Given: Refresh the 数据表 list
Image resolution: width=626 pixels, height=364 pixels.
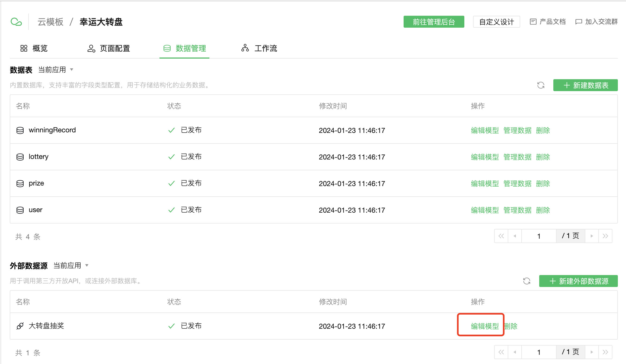Looking at the screenshot, I should [541, 85].
